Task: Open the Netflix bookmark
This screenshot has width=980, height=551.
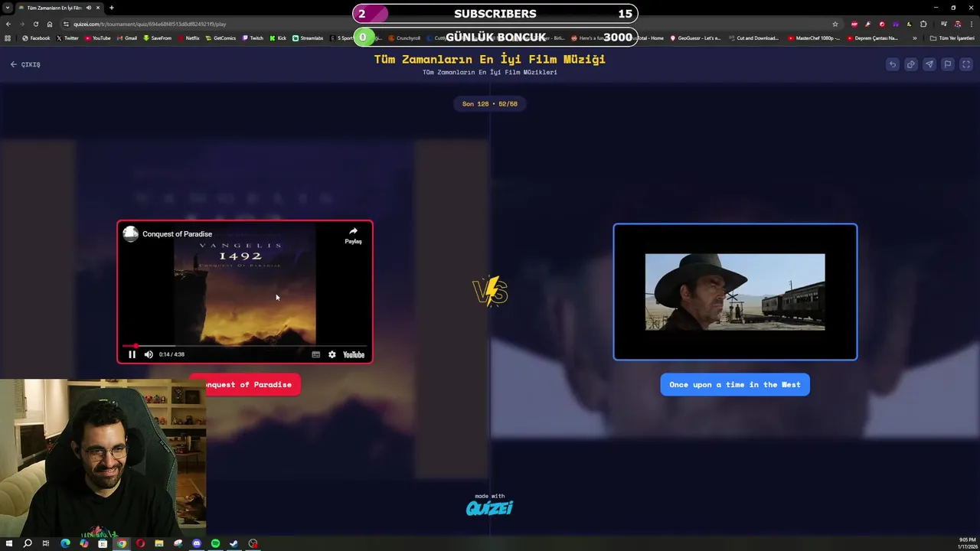Action: click(x=188, y=37)
